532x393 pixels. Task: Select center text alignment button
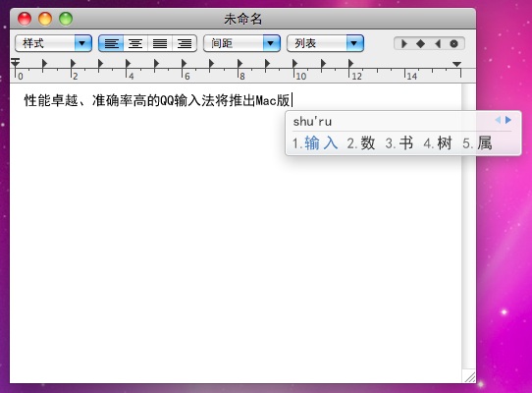pyautogui.click(x=135, y=43)
